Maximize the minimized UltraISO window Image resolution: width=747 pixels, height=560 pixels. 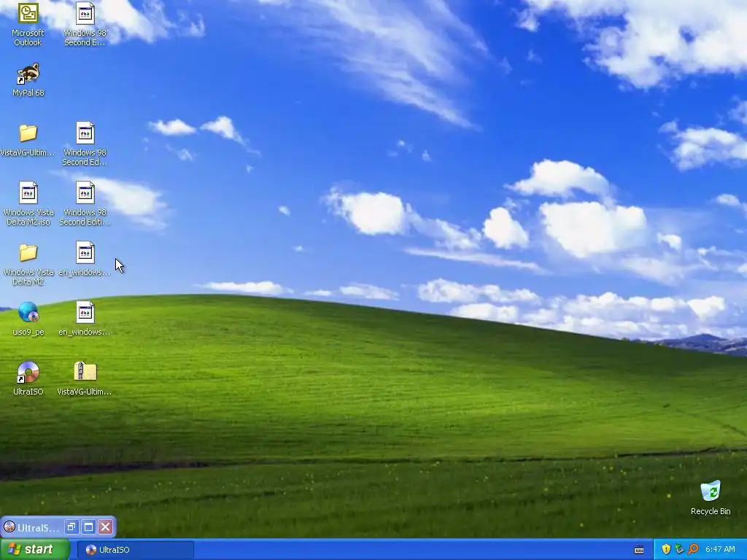coord(88,526)
